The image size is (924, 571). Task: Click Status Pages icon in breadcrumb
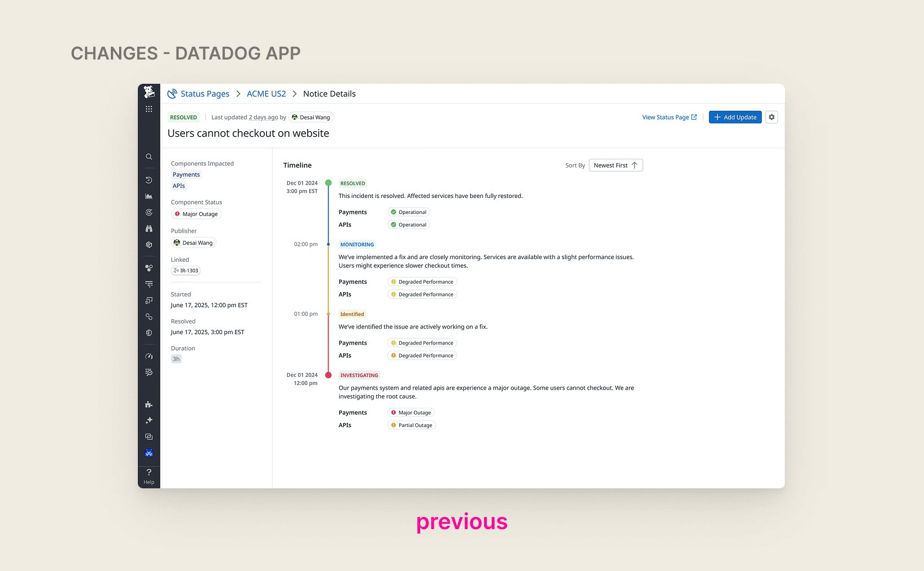tap(173, 94)
